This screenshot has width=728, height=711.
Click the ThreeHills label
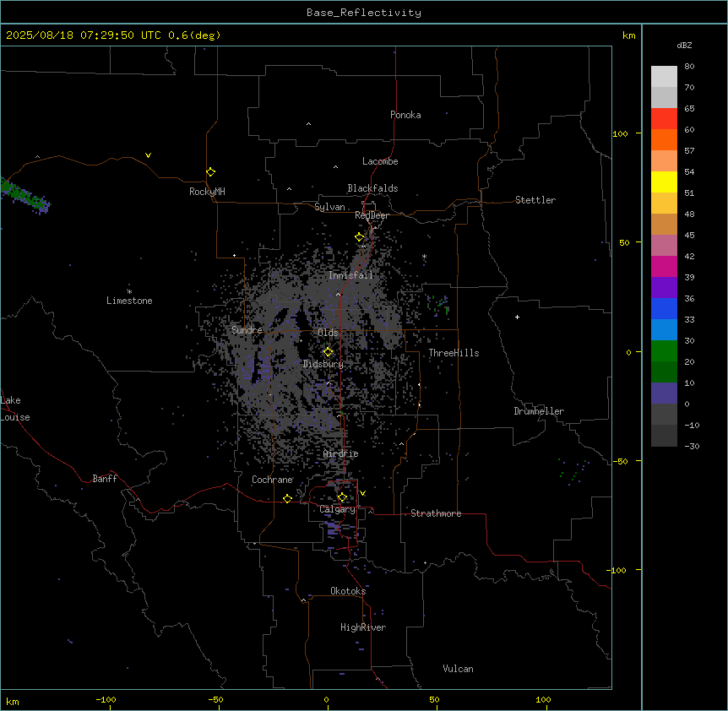(x=454, y=353)
